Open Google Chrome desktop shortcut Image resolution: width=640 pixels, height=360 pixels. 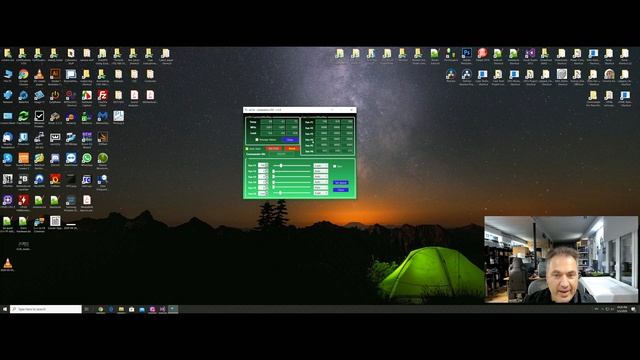23,74
